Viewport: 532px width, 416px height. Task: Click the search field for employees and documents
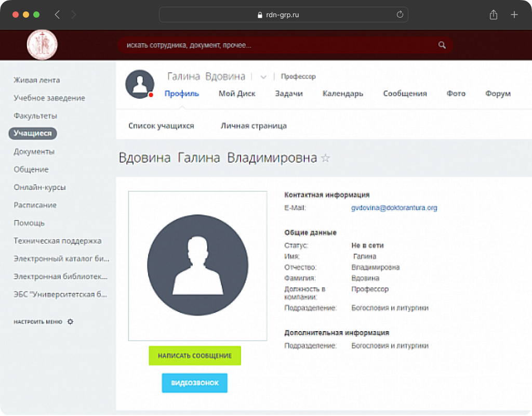[275, 45]
